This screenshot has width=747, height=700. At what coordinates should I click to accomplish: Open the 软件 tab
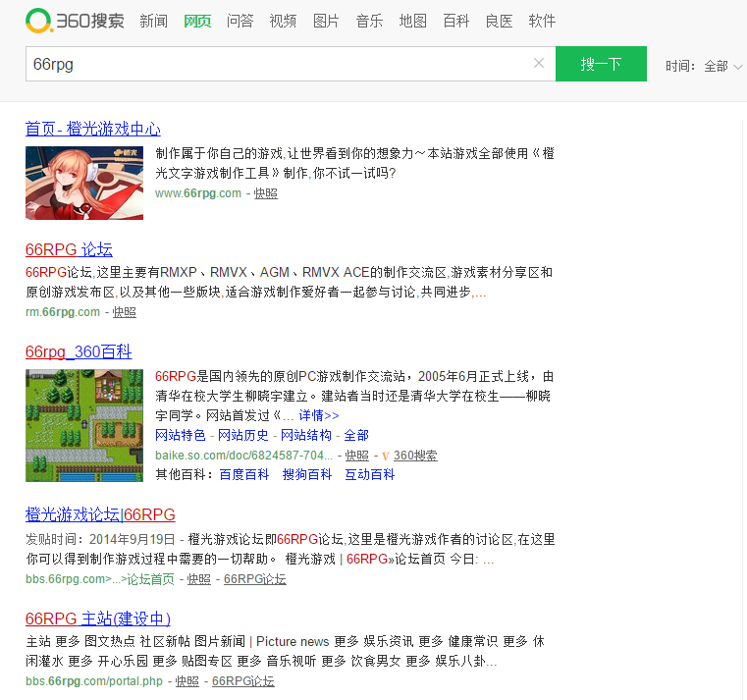542,21
